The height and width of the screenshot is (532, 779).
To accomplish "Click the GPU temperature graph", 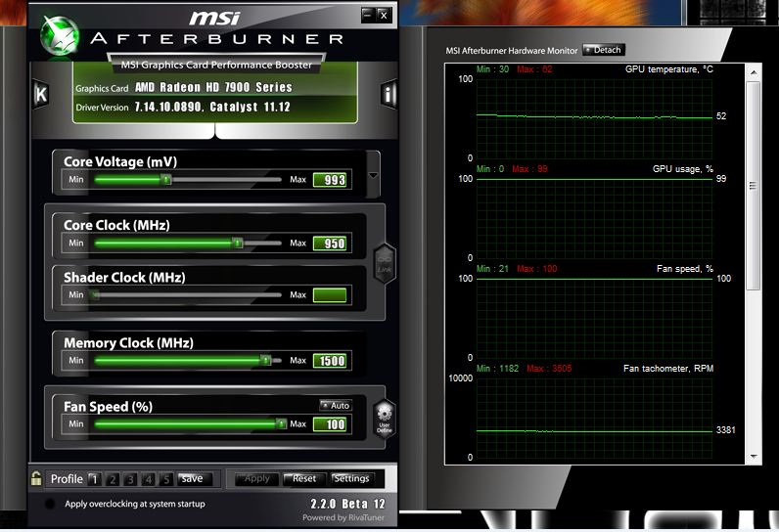I will pos(594,118).
